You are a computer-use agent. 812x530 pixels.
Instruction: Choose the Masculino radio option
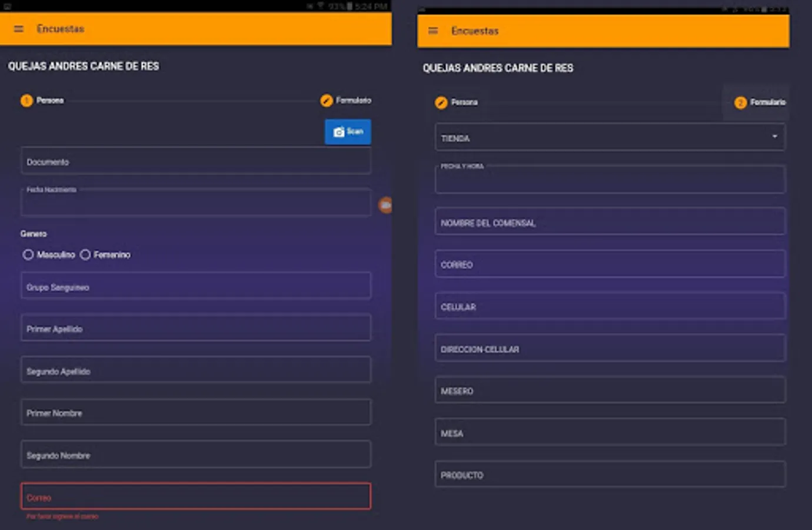point(49,255)
